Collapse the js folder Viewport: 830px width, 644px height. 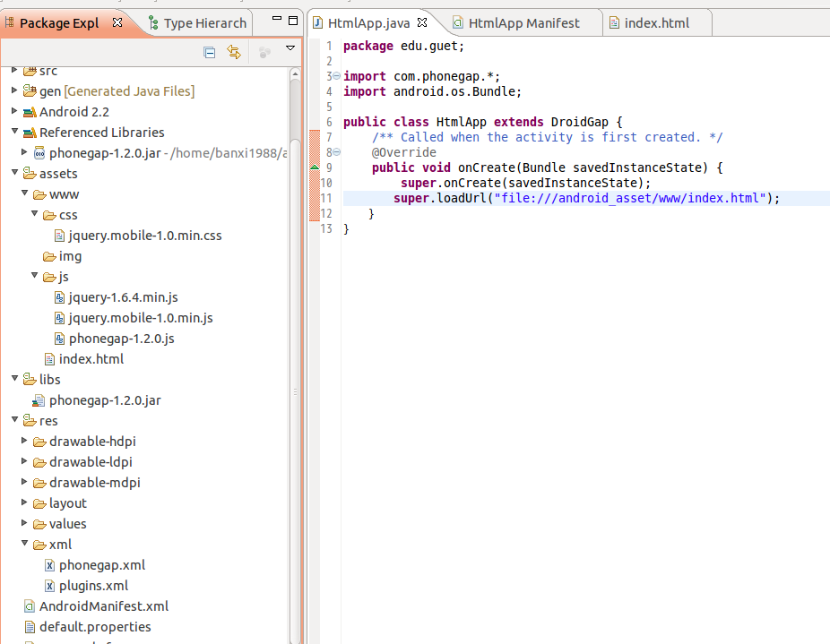pyautogui.click(x=34, y=276)
